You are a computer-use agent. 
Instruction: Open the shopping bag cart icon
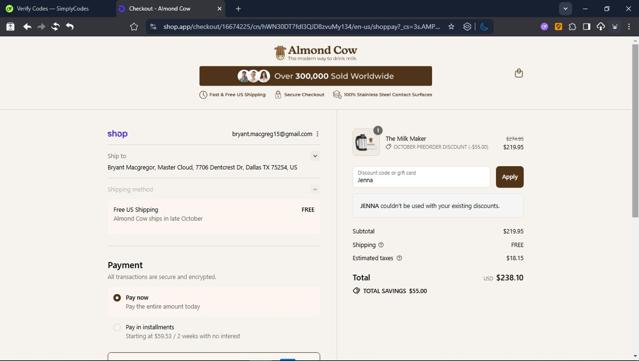[518, 73]
